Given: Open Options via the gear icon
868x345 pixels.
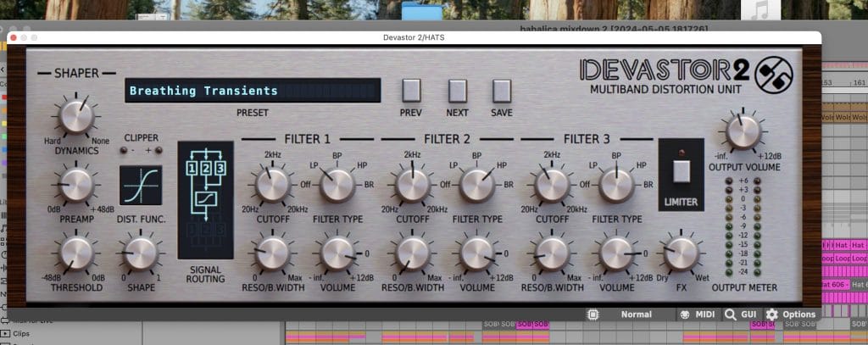Looking at the screenshot, I should (x=771, y=314).
